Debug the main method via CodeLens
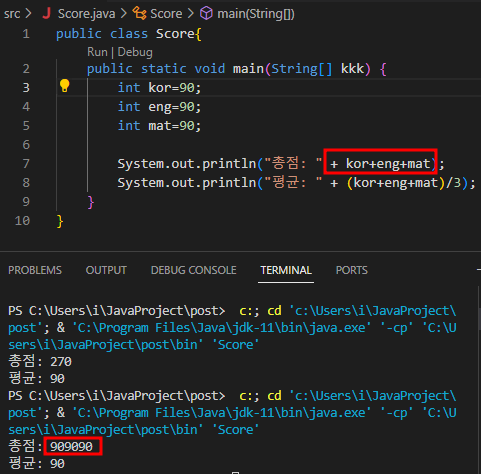The image size is (481, 474). pyautogui.click(x=135, y=52)
